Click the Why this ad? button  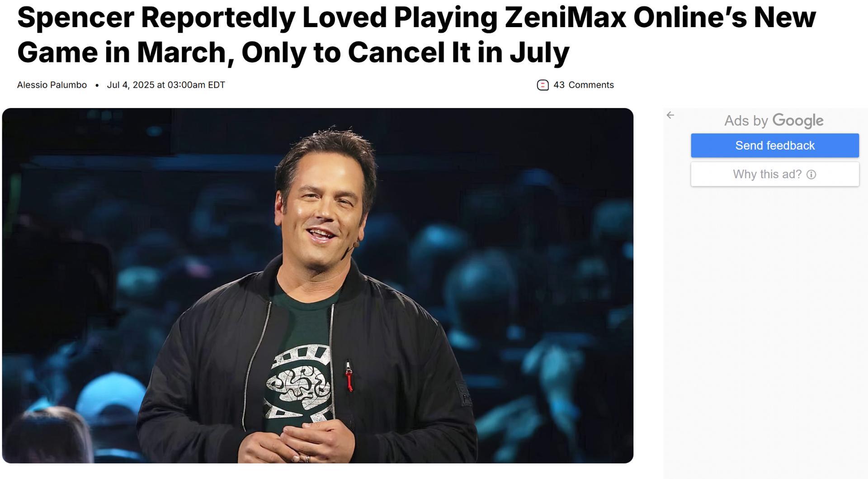(774, 174)
